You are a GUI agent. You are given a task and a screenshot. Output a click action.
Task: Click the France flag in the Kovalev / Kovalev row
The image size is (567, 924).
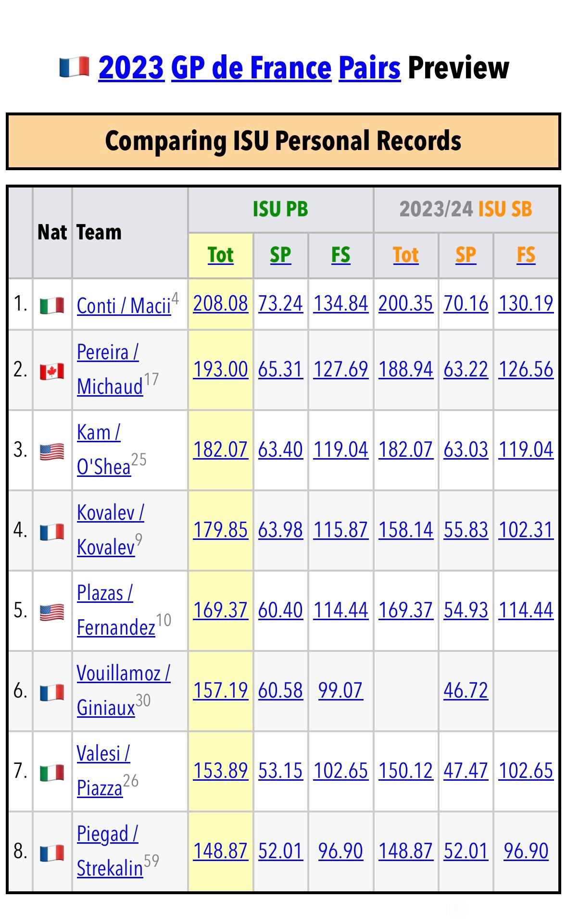pyautogui.click(x=52, y=531)
